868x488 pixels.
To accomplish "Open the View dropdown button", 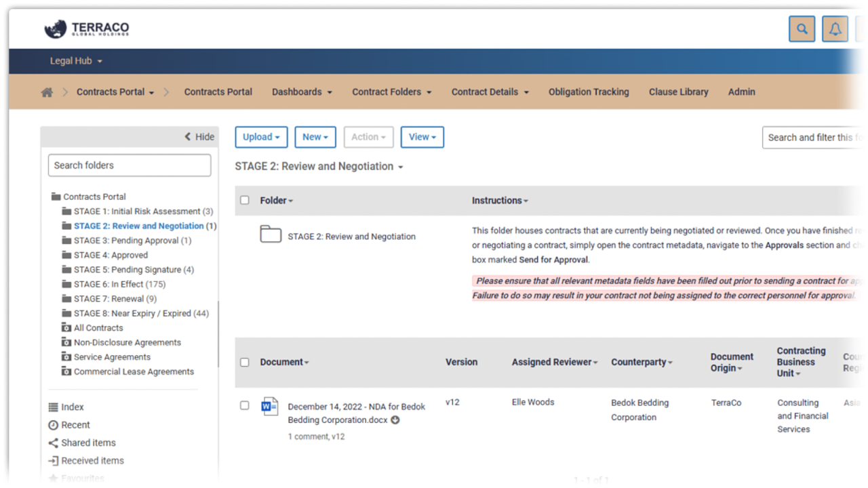I will tap(422, 137).
